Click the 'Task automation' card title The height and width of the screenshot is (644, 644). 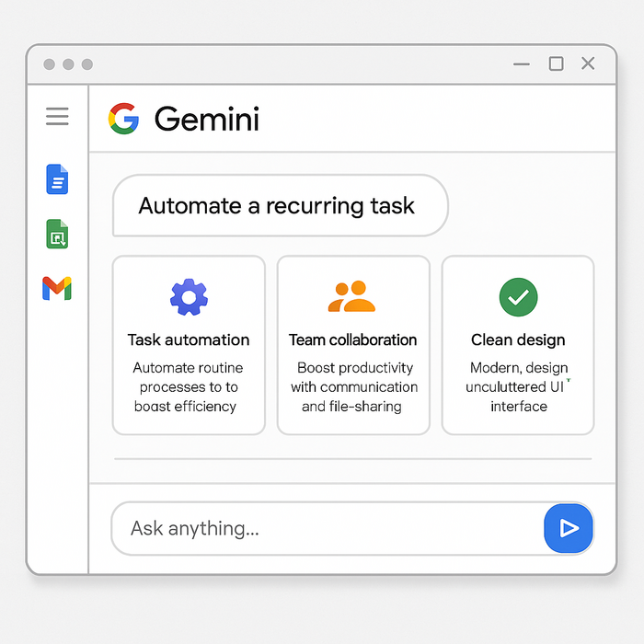click(x=189, y=340)
